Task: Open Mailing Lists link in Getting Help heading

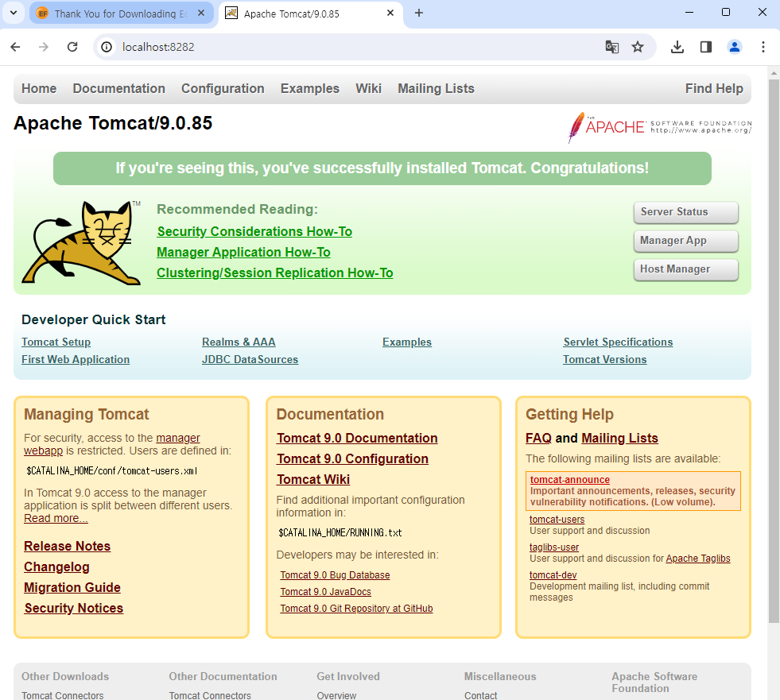Action: coord(619,439)
